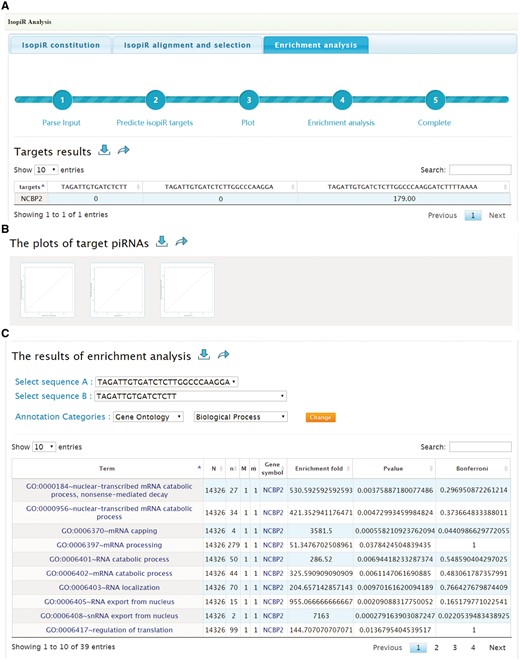Click Next in enrichment results pagination
The image size is (520, 660).
[x=497, y=647]
